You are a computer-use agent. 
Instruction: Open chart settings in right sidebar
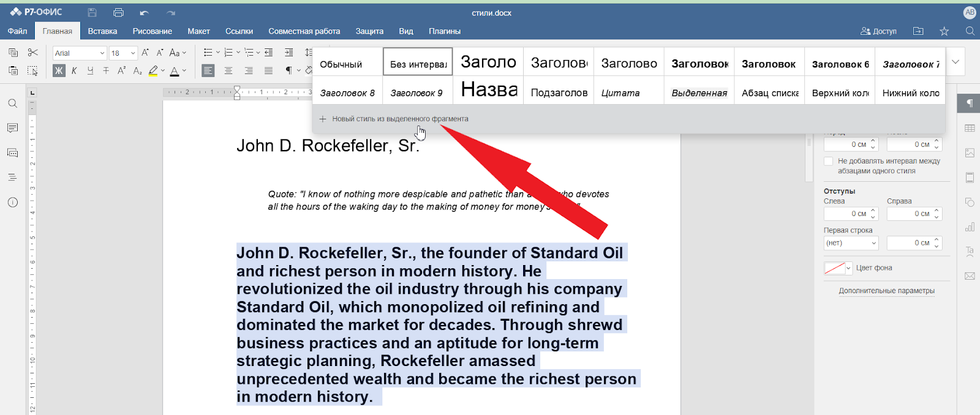point(970,227)
